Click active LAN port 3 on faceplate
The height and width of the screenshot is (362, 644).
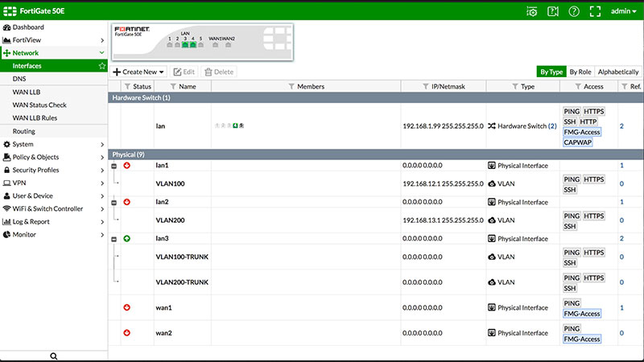click(x=185, y=45)
